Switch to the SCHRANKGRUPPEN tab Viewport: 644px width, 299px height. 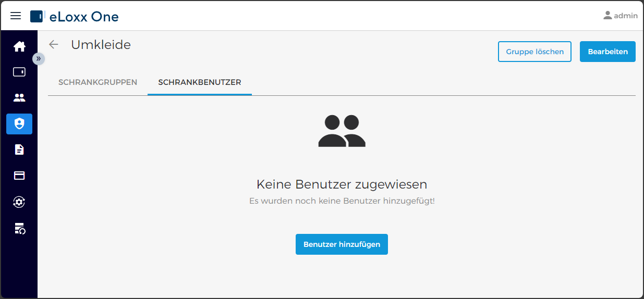click(98, 82)
